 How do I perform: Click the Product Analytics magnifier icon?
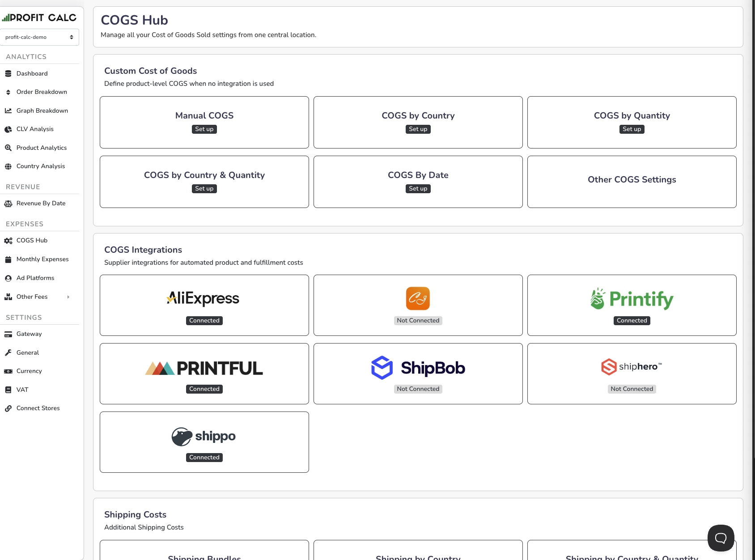click(x=8, y=148)
